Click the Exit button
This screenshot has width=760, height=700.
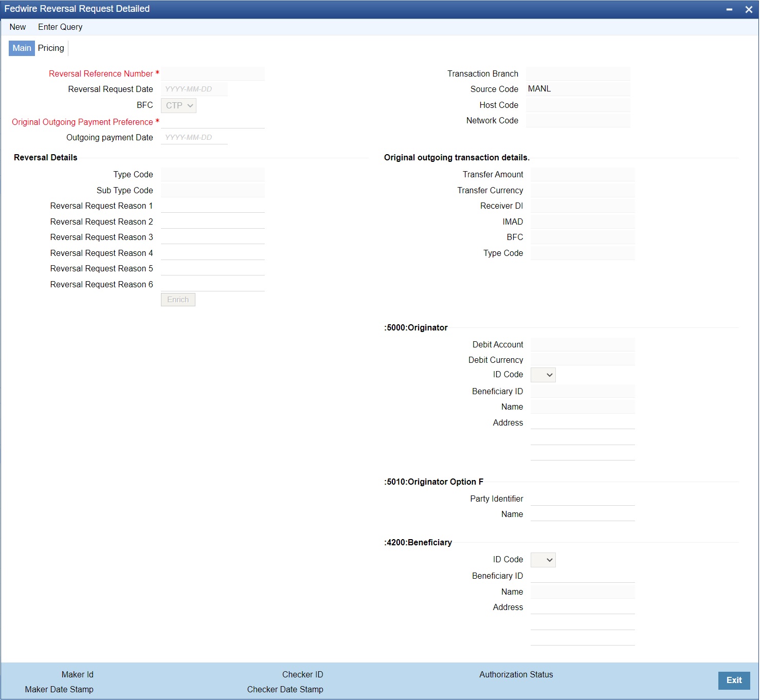734,680
